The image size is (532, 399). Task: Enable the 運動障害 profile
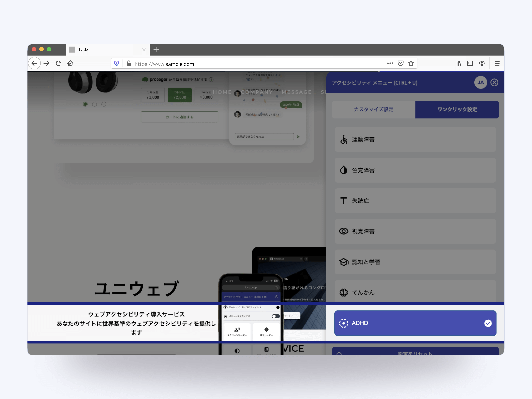point(415,139)
